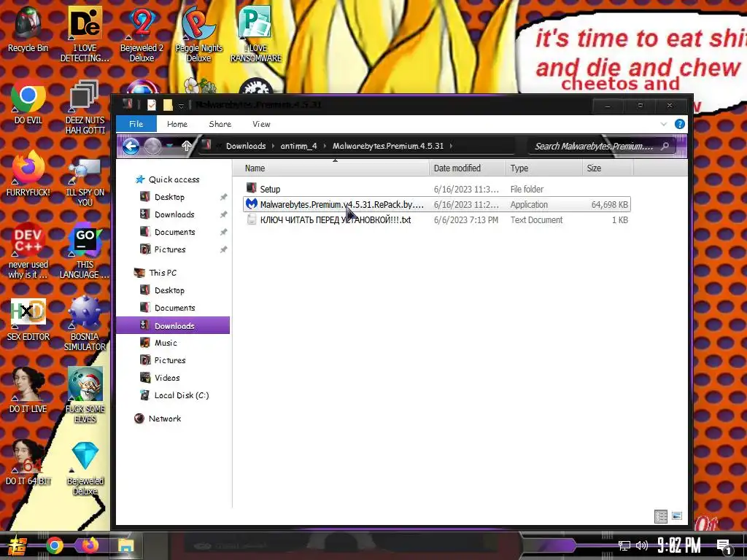Open the notification center icon
Image resolution: width=747 pixels, height=560 pixels.
[724, 546]
